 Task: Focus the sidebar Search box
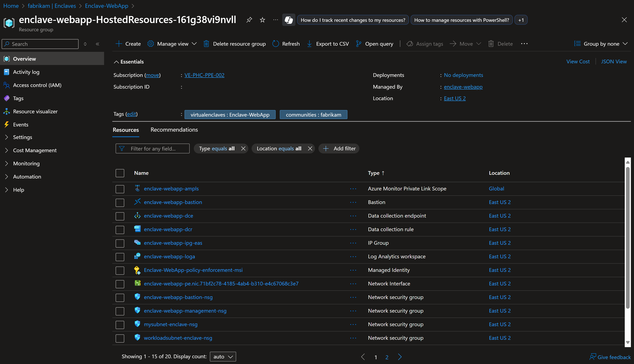point(40,44)
